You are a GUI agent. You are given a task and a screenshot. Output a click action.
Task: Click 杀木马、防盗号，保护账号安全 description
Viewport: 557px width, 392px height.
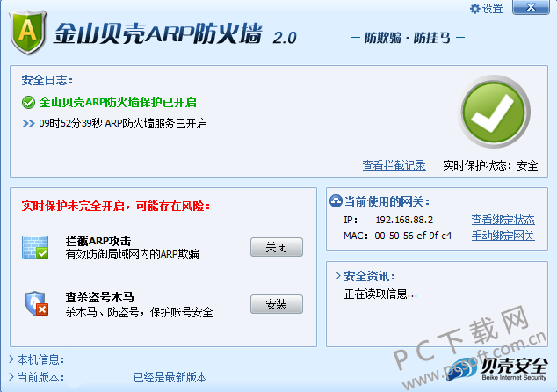pos(139,312)
